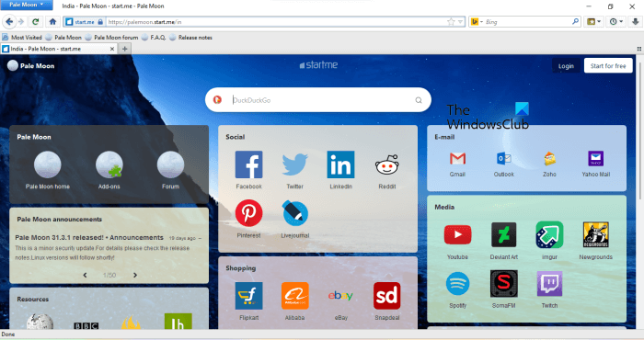Open the Yahoo Mail icon
Image resolution: width=644 pixels, height=340 pixels.
coord(595,158)
